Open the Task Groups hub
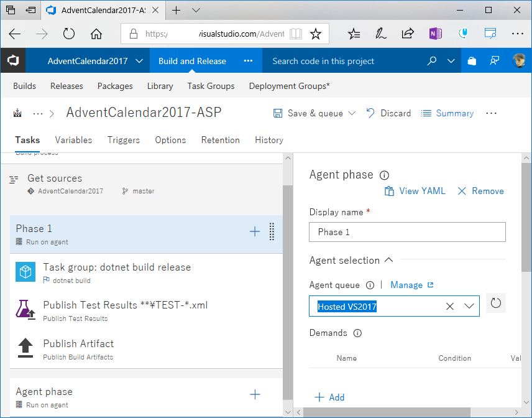Image resolution: width=532 pixels, height=418 pixels. click(211, 86)
